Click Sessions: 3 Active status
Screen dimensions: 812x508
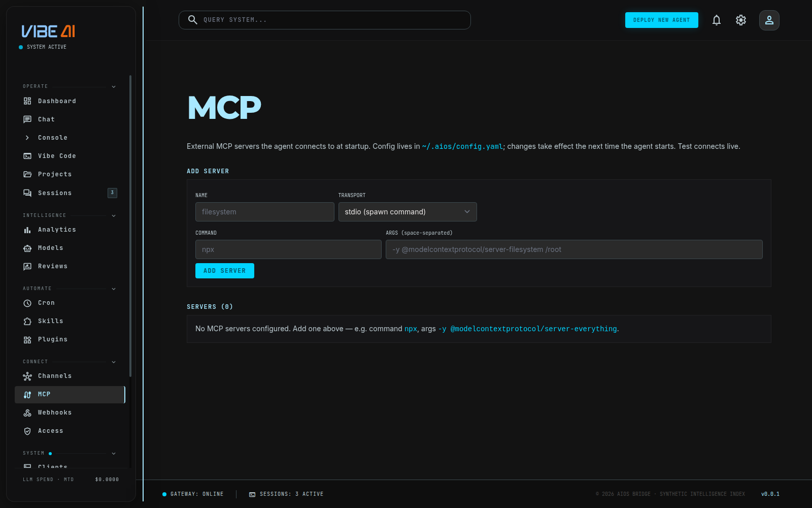286,494
